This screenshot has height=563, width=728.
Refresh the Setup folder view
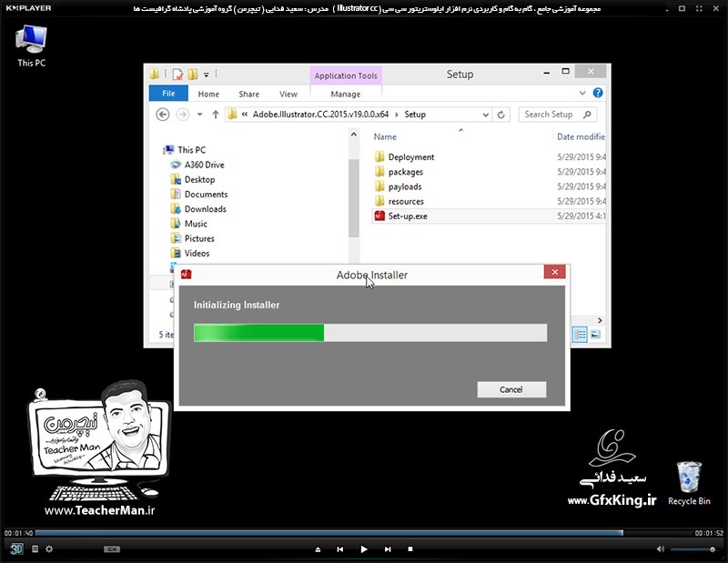point(501,115)
